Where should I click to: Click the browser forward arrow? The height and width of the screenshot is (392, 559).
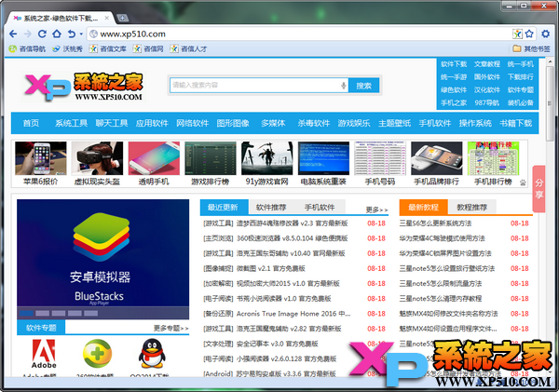coord(27,34)
